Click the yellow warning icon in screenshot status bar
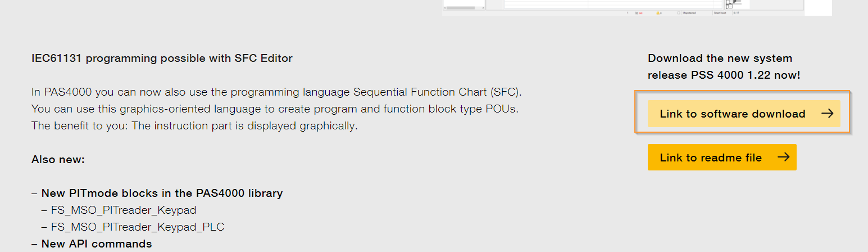Screen dimensions: 868x252 (658, 13)
